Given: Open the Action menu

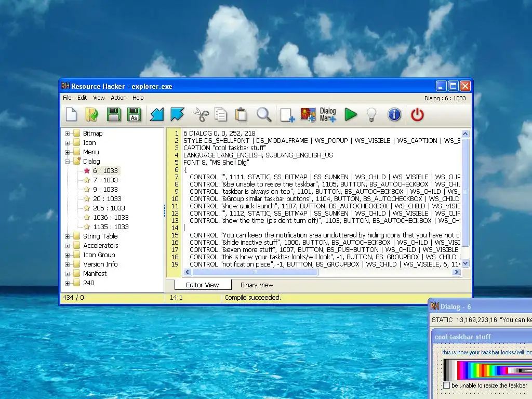Looking at the screenshot, I should [118, 98].
